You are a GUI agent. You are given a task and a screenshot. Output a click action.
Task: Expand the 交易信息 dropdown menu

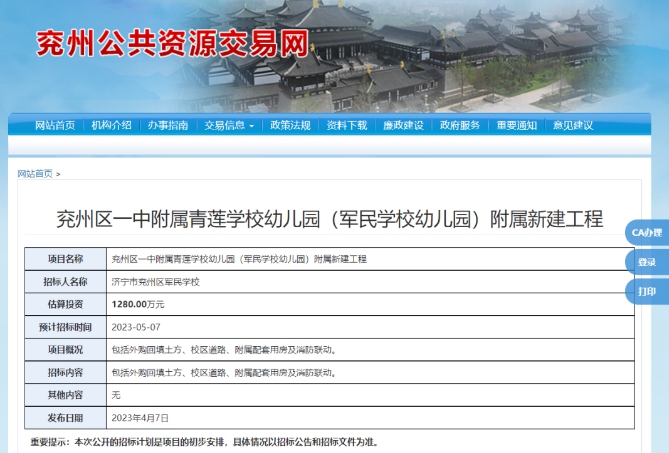pos(225,125)
